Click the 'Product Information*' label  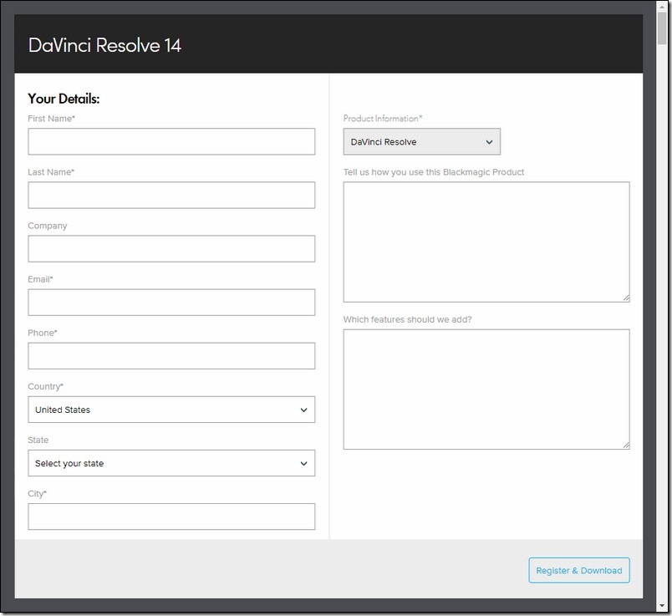[x=383, y=119]
